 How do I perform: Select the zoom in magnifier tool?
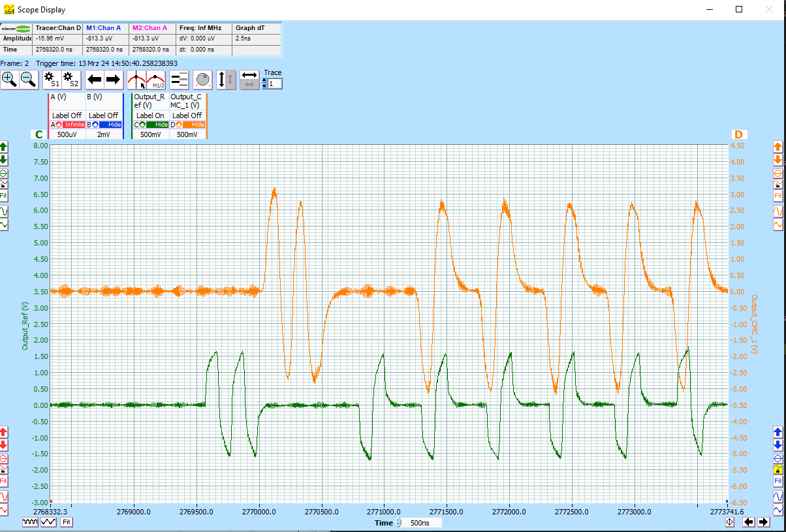(9, 79)
